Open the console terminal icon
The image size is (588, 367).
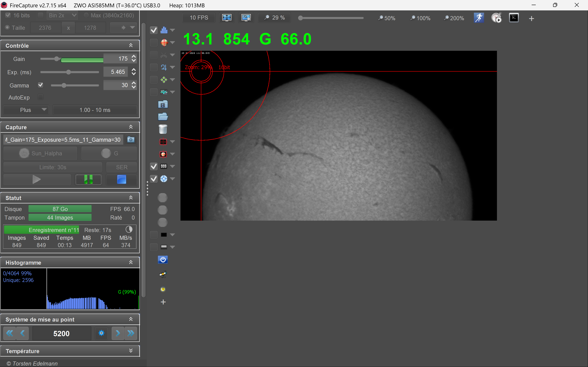514,18
